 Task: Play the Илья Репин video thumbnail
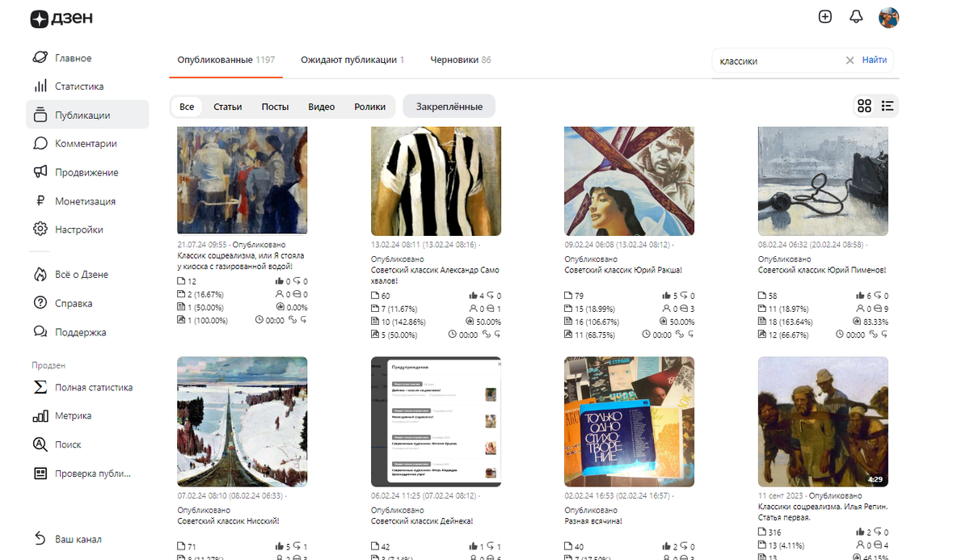click(x=823, y=422)
